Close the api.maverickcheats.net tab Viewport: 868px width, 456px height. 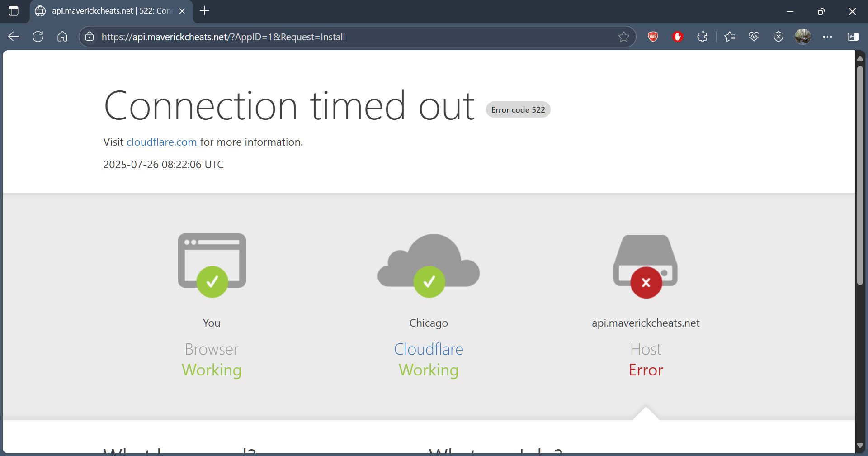tap(182, 11)
